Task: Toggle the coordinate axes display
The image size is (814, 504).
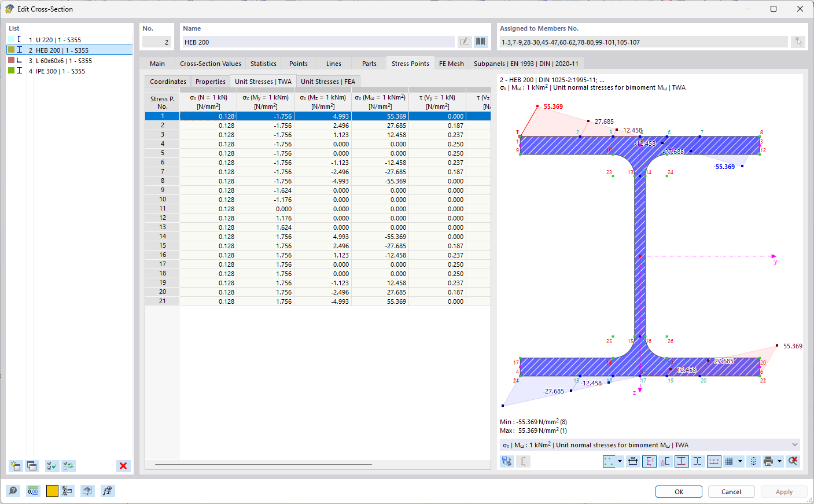Action: (649, 461)
